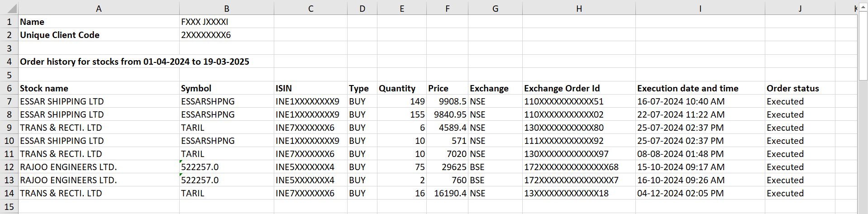Select column A header
The image size is (868, 214).
point(99,8)
